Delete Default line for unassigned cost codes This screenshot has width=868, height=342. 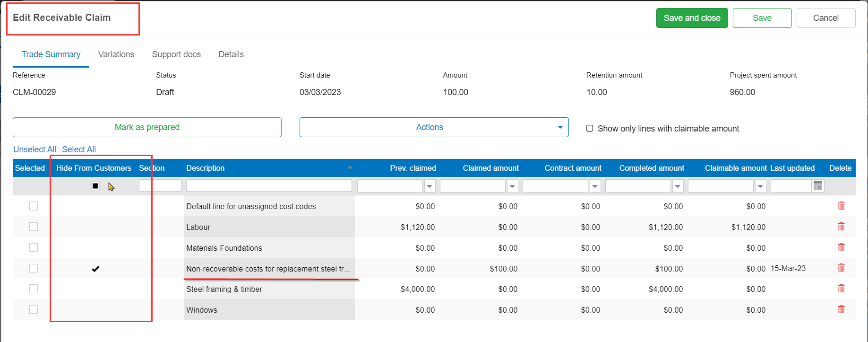point(841,206)
